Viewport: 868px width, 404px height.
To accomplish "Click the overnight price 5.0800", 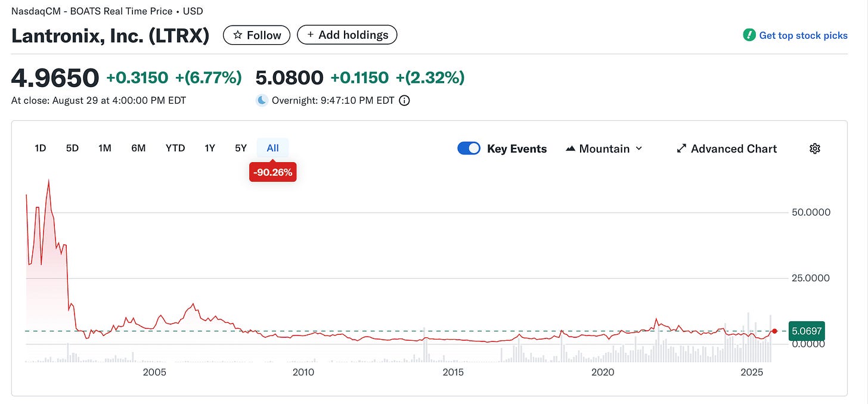I will pos(289,78).
